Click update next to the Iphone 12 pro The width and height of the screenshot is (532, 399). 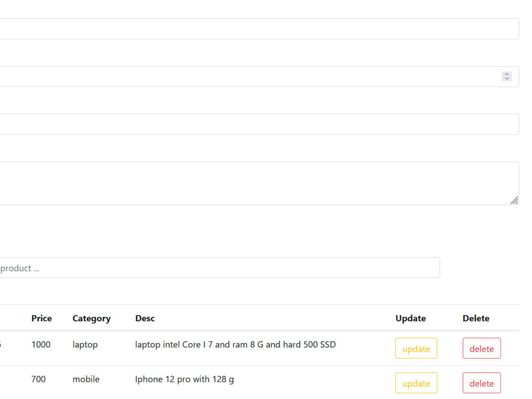(x=416, y=383)
